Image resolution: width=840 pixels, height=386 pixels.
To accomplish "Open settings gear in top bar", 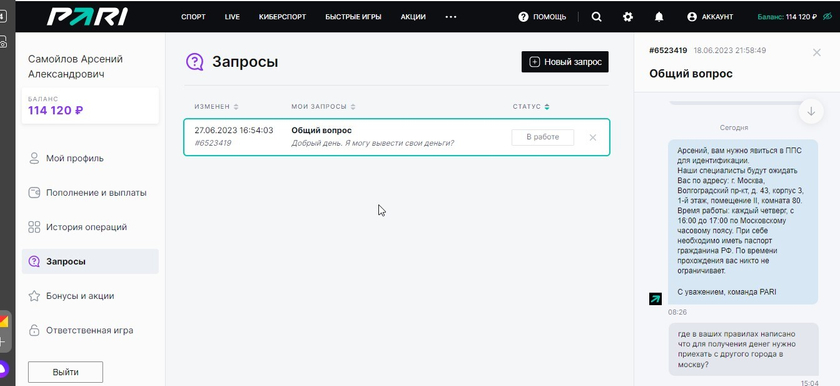I will point(628,17).
